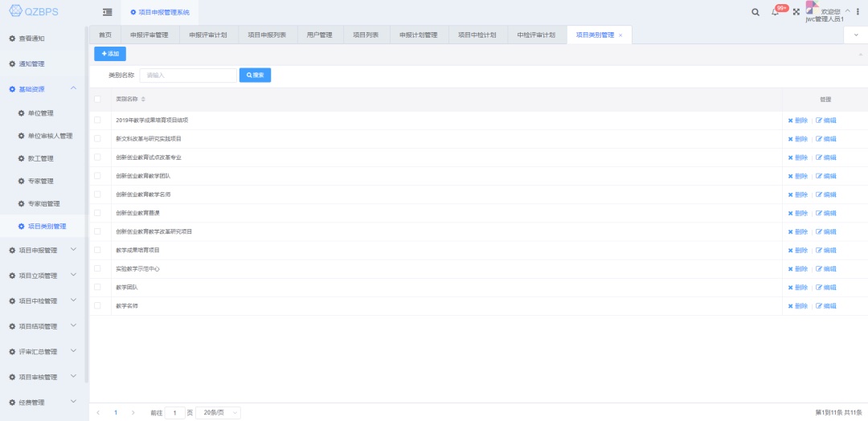Select checkbox for 创新创业教育慕课 row
Image resolution: width=868 pixels, height=421 pixels.
97,213
